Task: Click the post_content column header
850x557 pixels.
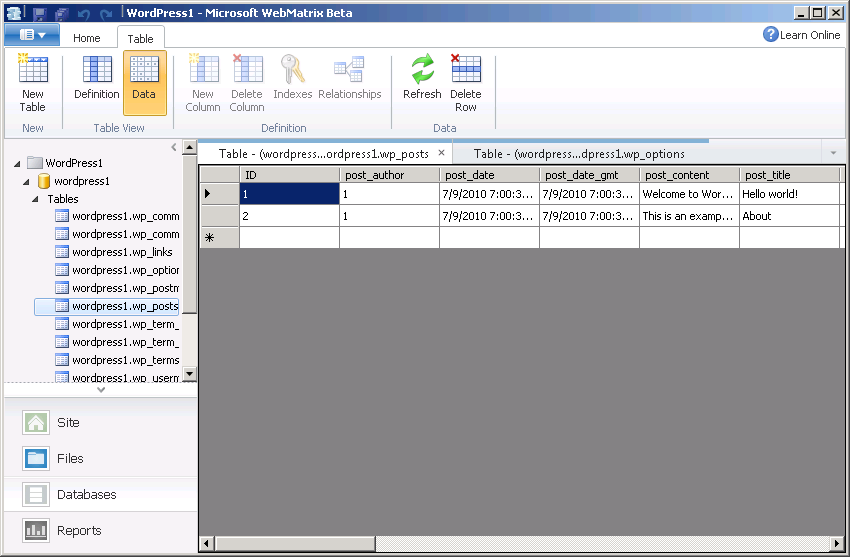Action: pyautogui.click(x=690, y=174)
